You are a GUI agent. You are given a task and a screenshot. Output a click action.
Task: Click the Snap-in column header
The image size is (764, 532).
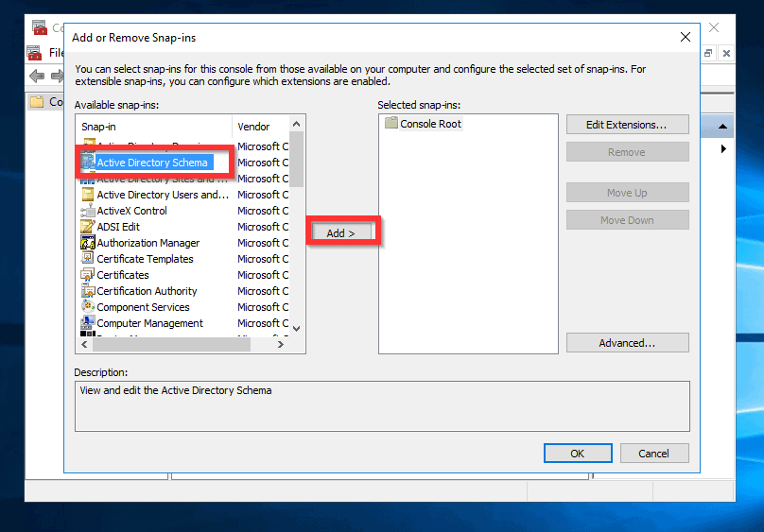tap(154, 127)
